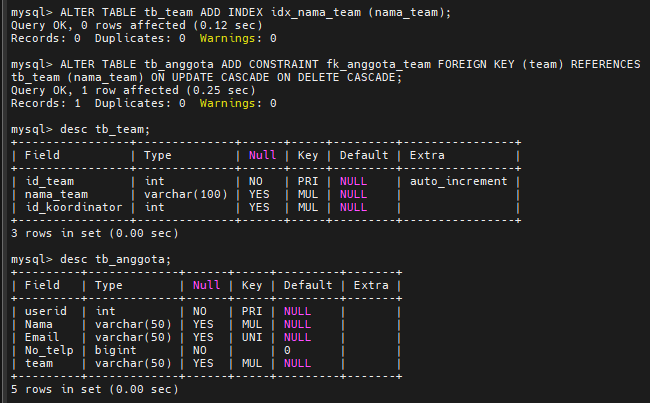Click the '5 rows in set' result line
This screenshot has width=650, height=403.
pyautogui.click(x=95, y=389)
